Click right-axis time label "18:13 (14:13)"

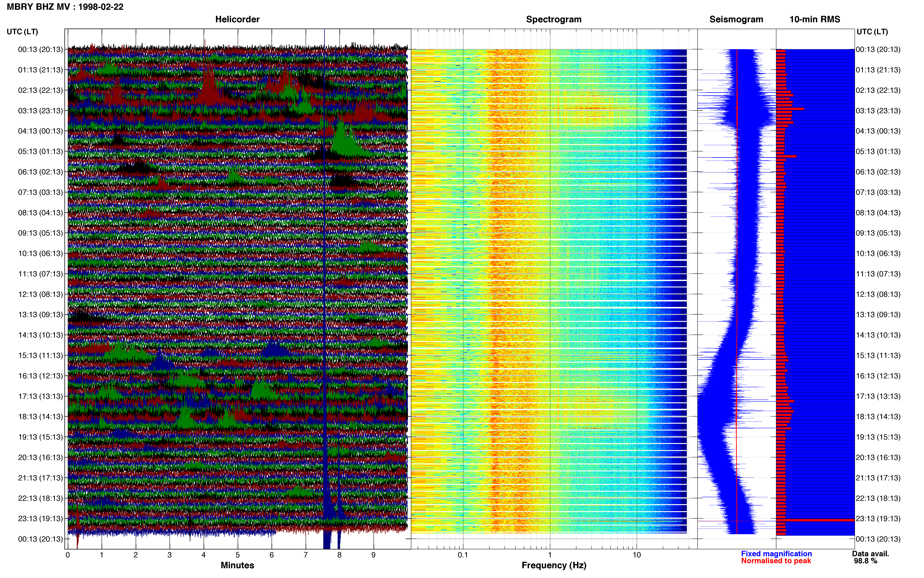[x=878, y=416]
